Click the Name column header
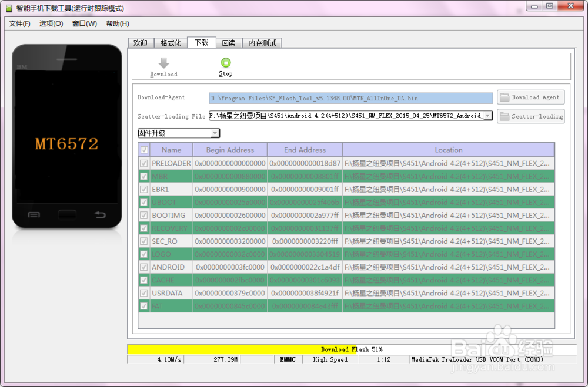Image resolution: width=588 pixels, height=387 pixels. pos(171,150)
